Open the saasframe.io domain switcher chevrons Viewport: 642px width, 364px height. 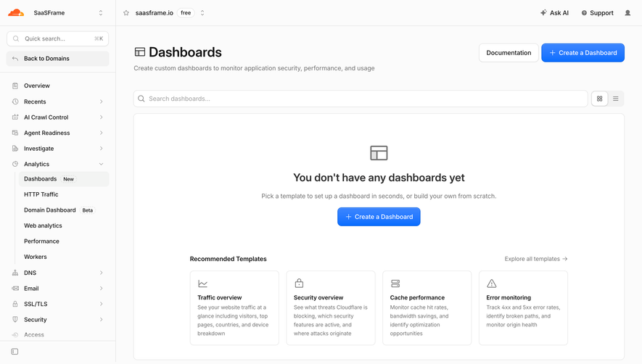(202, 13)
